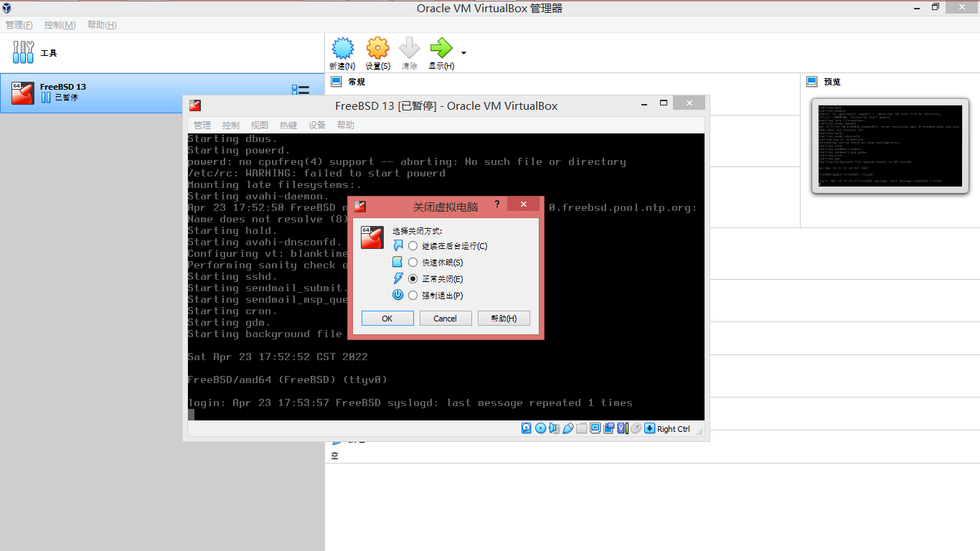Click the Preview (预览) panel header
Image resolution: width=980 pixels, height=551 pixels.
832,82
